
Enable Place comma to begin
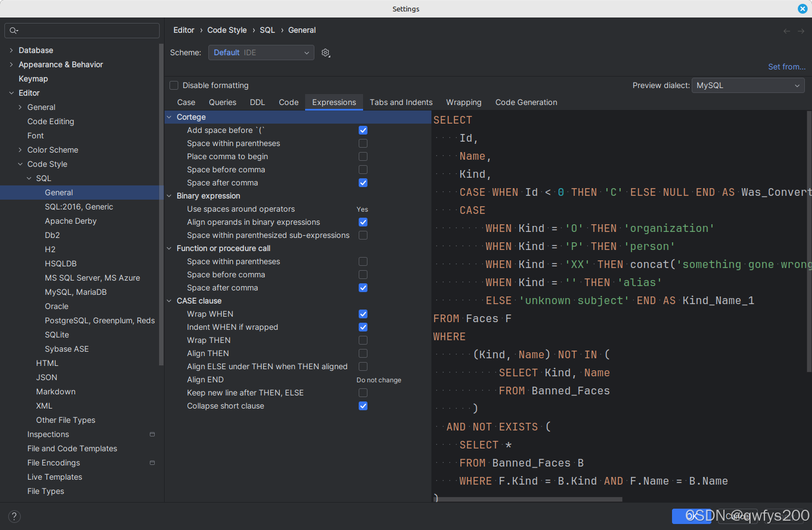tap(363, 156)
